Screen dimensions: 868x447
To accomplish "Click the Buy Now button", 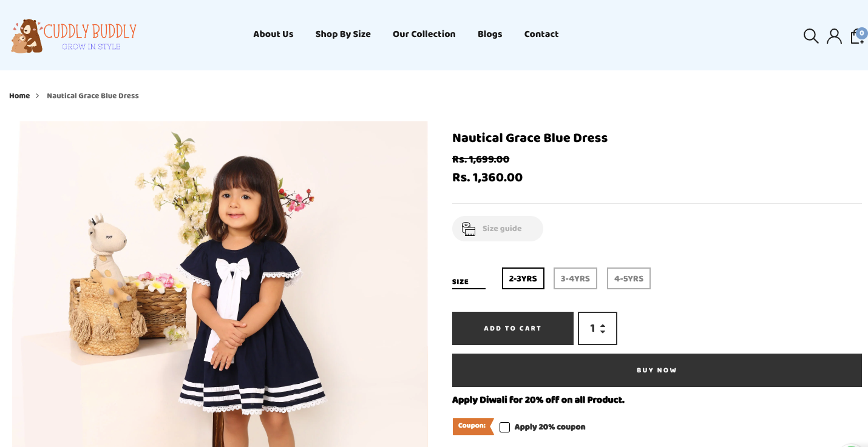I will (x=657, y=370).
